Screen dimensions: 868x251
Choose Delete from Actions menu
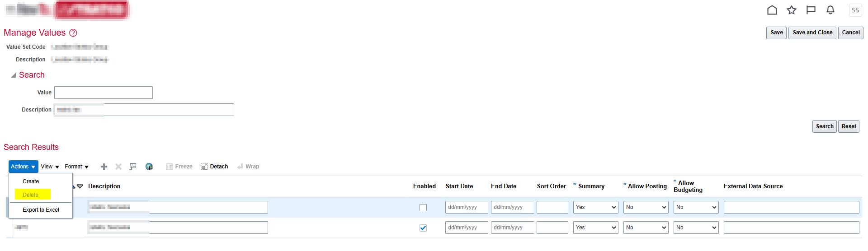click(31, 195)
